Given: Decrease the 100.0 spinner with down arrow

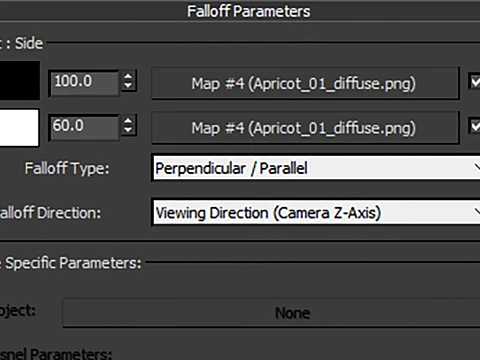Looking at the screenshot, I should (128, 86).
